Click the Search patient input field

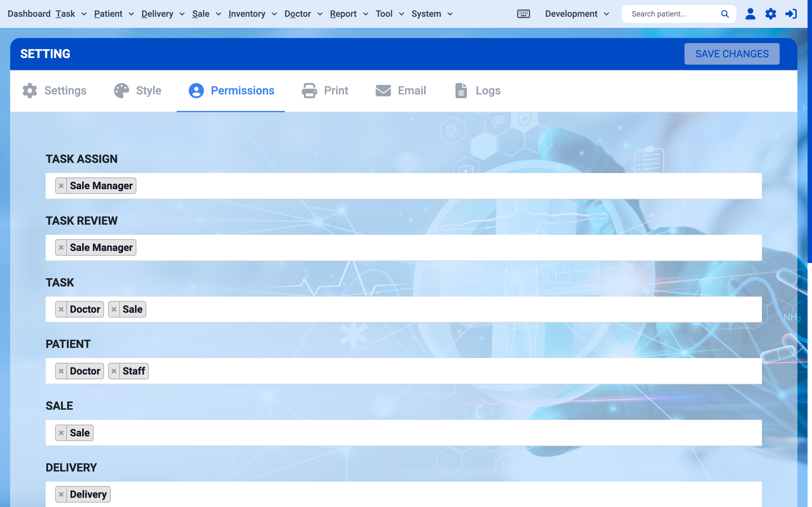click(x=671, y=14)
